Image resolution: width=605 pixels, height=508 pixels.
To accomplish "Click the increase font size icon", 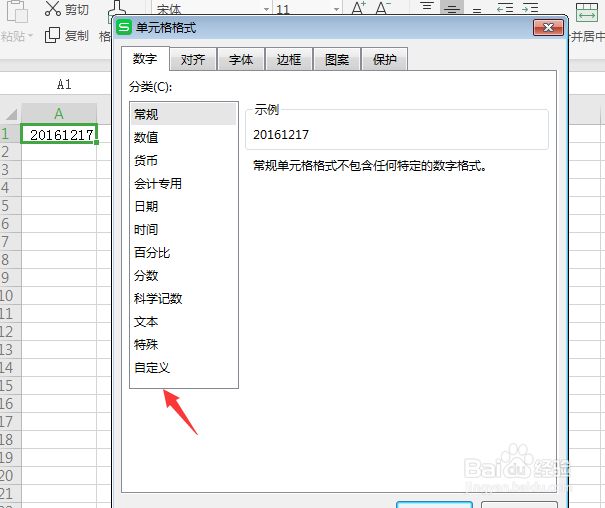I will [x=358, y=8].
